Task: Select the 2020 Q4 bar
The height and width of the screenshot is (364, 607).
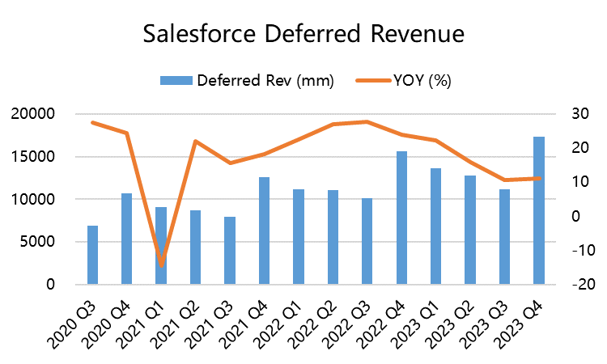Action: coord(126,239)
